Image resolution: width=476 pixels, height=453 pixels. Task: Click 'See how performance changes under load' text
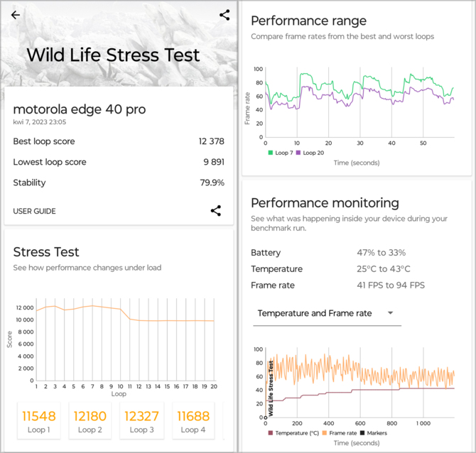(x=87, y=268)
